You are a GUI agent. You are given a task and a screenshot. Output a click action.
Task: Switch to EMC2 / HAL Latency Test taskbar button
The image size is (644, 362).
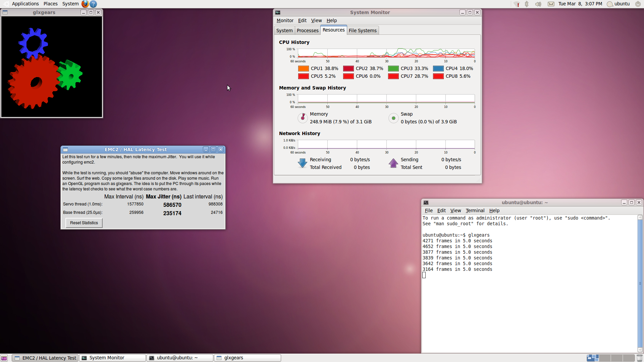coord(45,358)
